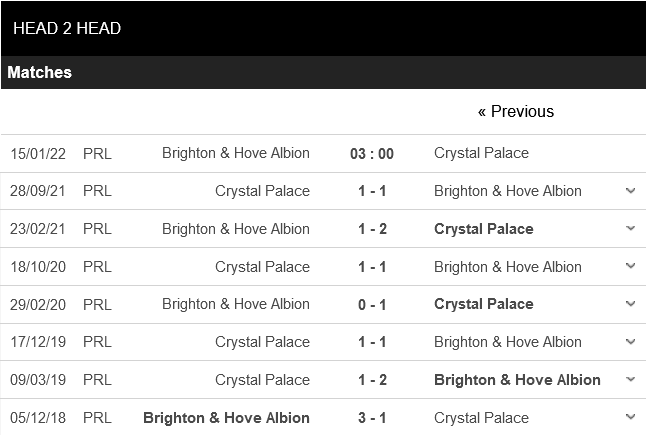Click the « Previous link
646x435 pixels.
(x=515, y=112)
